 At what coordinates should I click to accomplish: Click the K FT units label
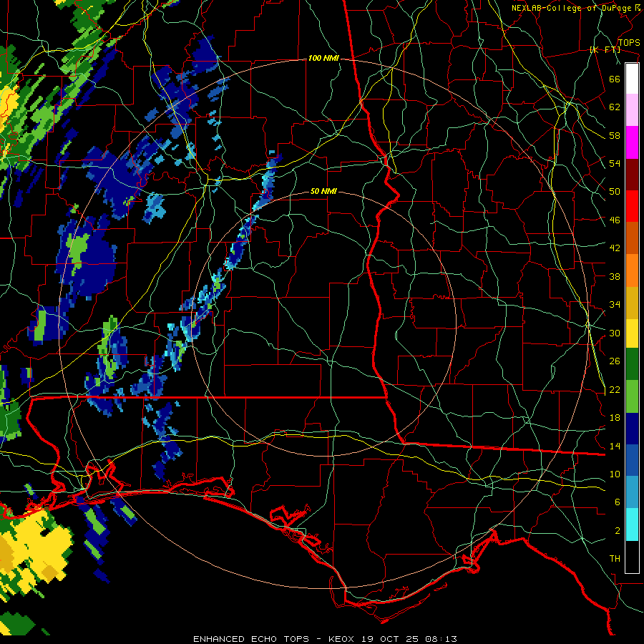(x=605, y=50)
